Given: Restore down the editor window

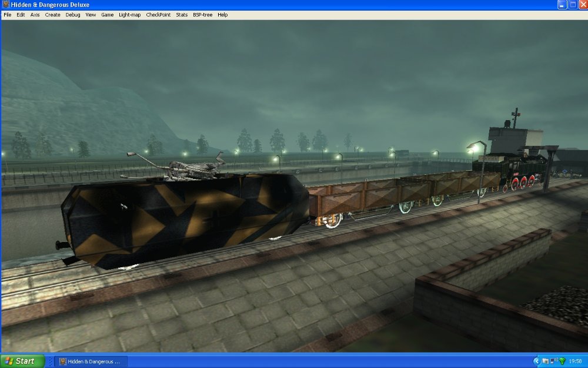Looking at the screenshot, I should pyautogui.click(x=573, y=5).
